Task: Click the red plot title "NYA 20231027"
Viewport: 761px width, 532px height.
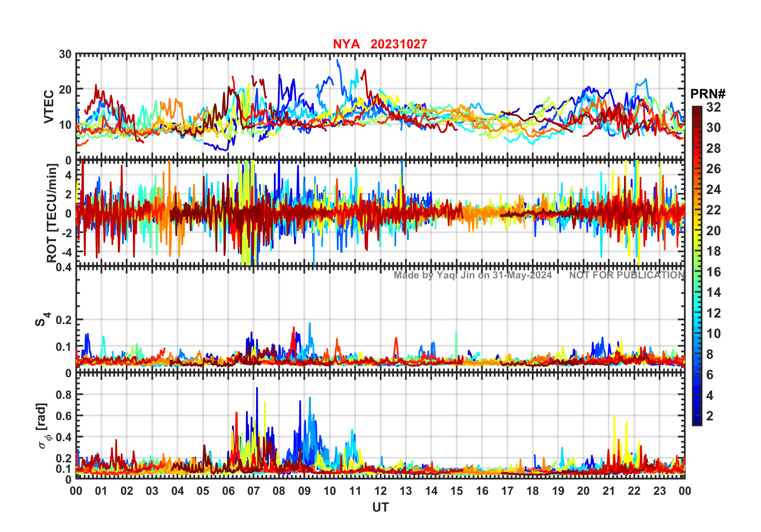Action: pyautogui.click(x=380, y=44)
